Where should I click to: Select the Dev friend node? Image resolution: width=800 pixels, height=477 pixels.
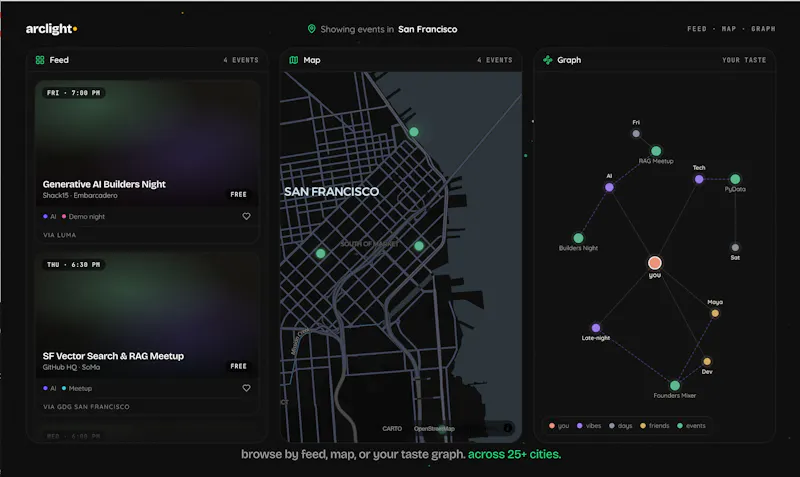707,362
